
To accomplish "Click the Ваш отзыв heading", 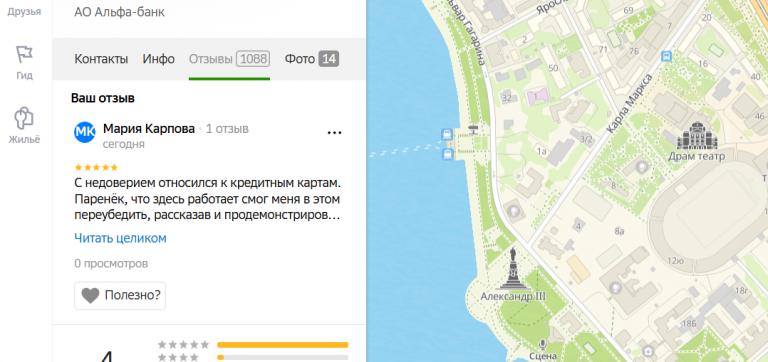I will (103, 98).
